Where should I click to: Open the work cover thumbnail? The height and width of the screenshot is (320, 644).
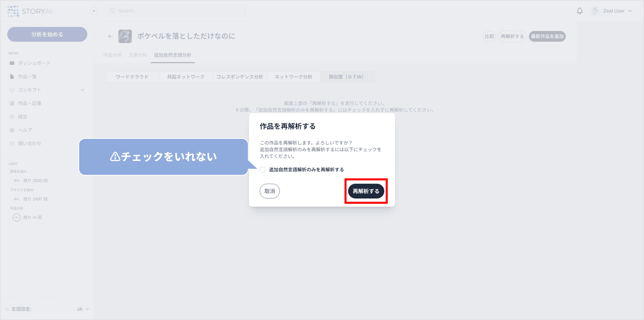point(125,36)
